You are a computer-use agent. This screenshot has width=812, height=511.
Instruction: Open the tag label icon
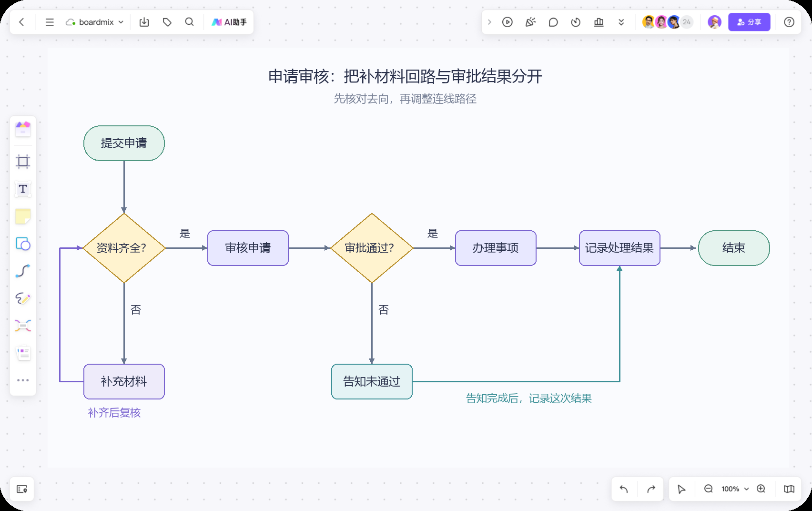pos(167,22)
